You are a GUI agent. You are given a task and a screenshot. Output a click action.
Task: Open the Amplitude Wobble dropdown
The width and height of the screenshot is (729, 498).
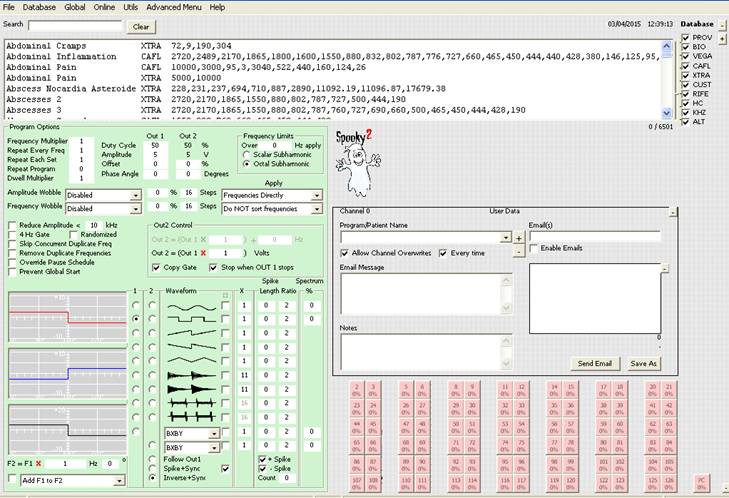tap(135, 195)
